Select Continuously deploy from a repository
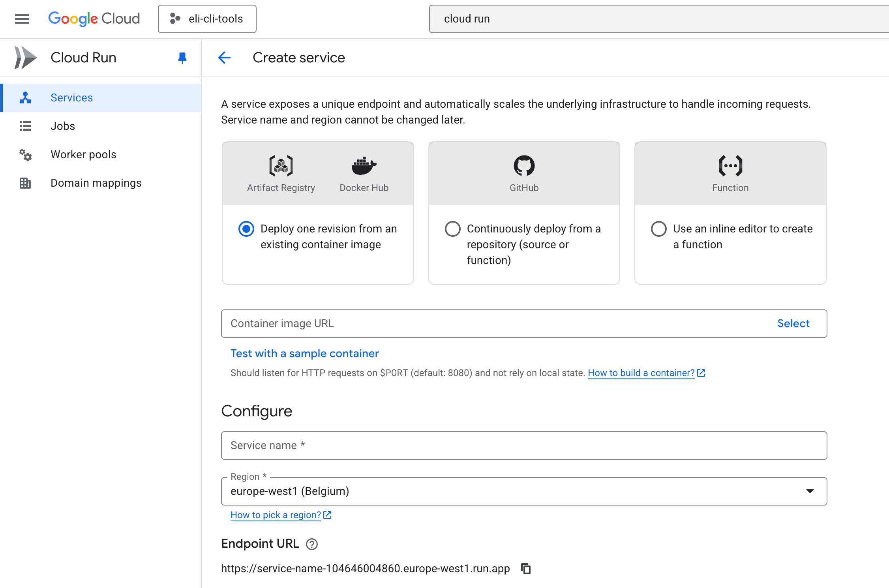The image size is (889, 588). (452, 229)
